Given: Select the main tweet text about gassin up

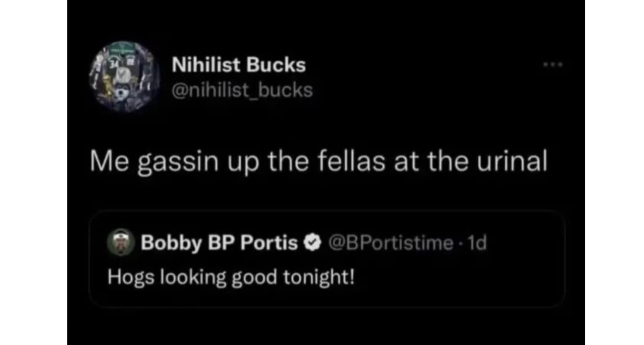Looking at the screenshot, I should tap(318, 163).
